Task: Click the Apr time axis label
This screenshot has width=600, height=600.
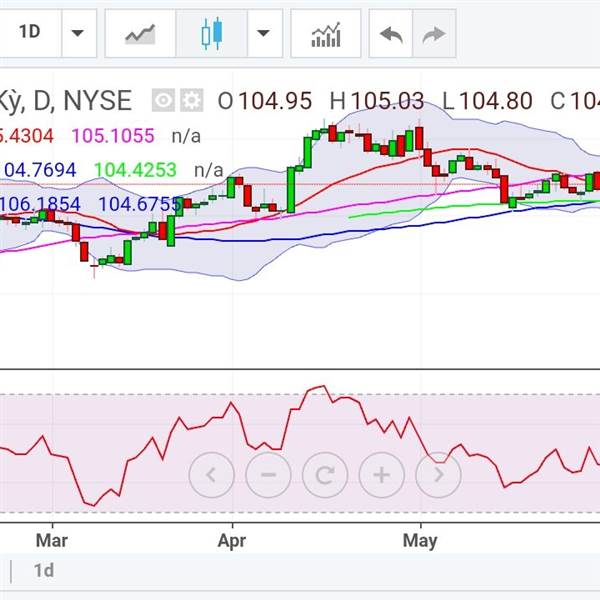Action: pyautogui.click(x=232, y=541)
